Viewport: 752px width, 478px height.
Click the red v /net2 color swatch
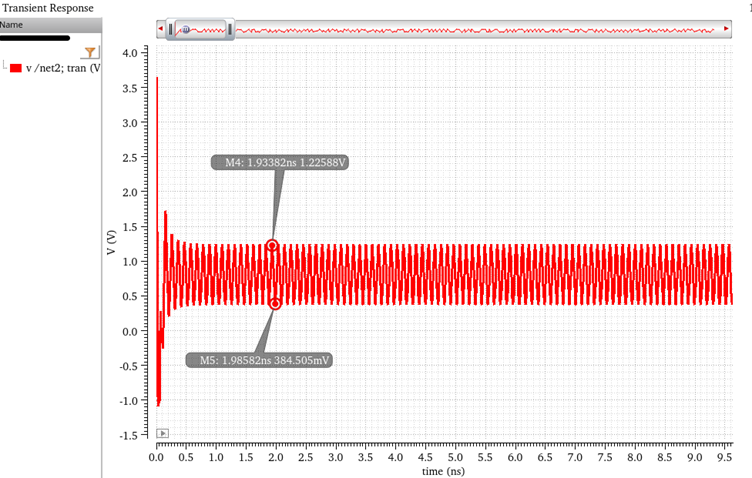coord(16,68)
